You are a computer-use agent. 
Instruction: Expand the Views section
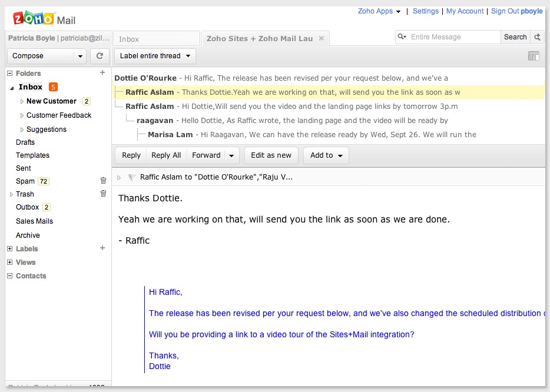(x=9, y=263)
